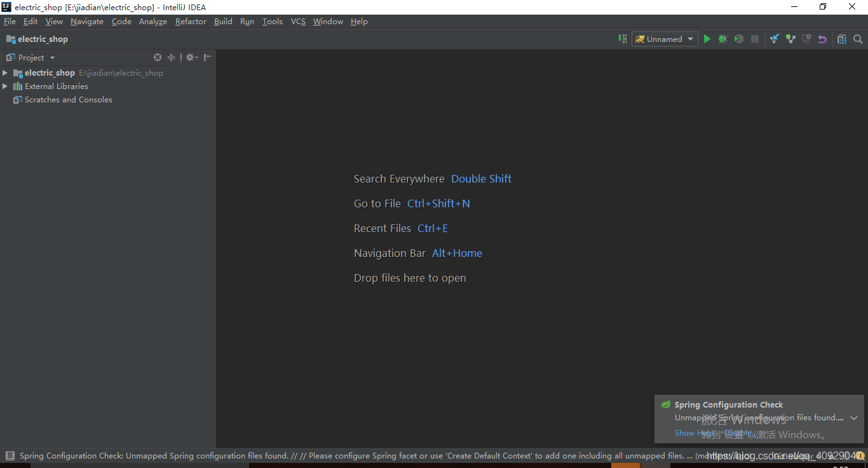Open Project panel gear settings
Image resolution: width=868 pixels, height=468 pixels.
click(191, 57)
